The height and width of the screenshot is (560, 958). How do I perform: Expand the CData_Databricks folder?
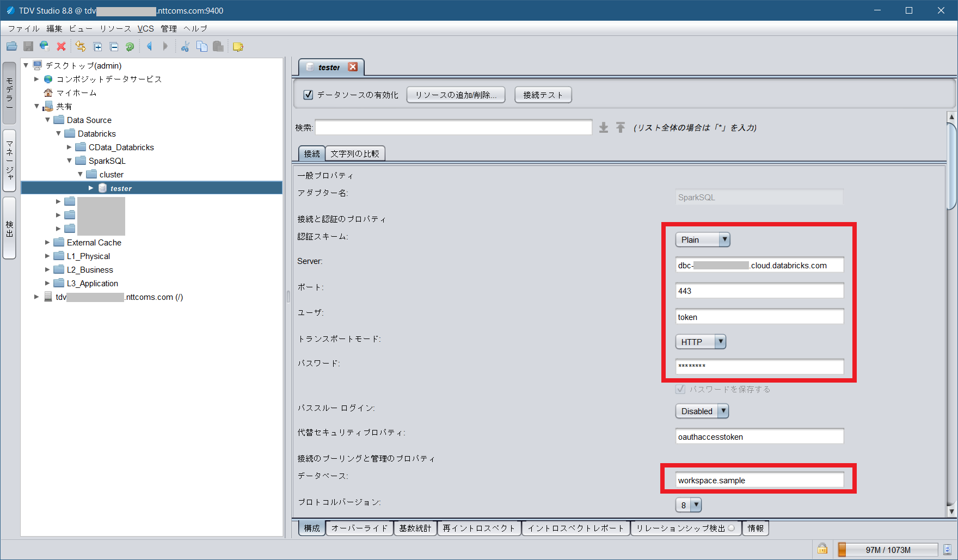[x=69, y=147]
